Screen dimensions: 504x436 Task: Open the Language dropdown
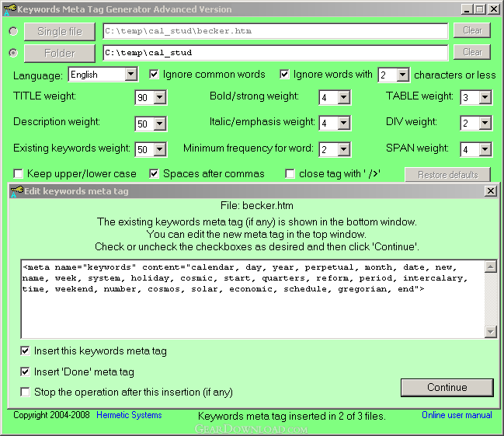click(x=130, y=75)
